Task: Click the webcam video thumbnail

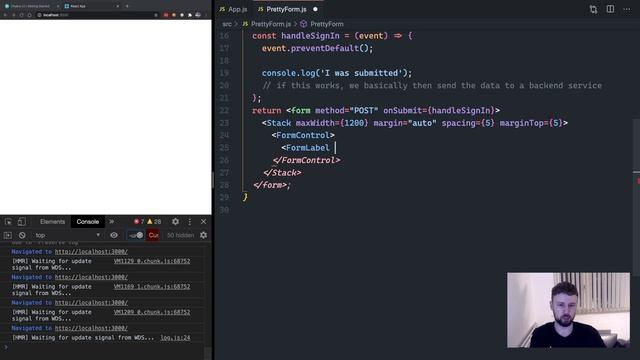Action: click(568, 310)
